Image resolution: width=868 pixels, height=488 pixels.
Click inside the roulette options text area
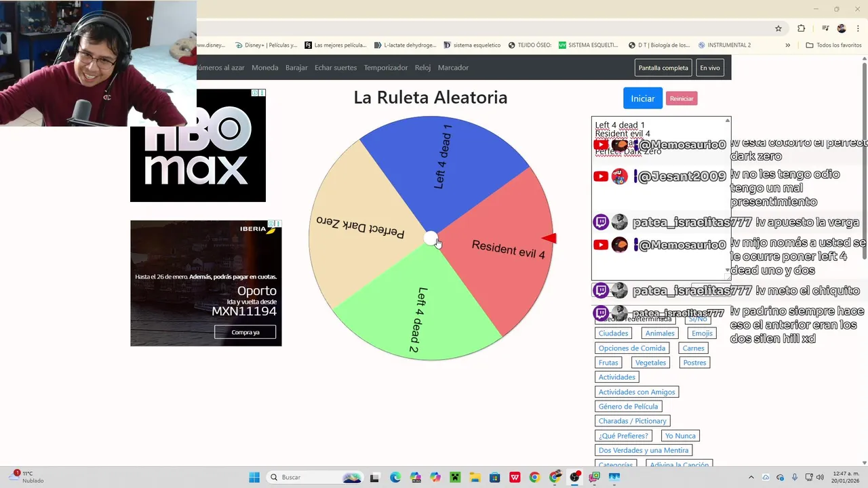(x=661, y=198)
